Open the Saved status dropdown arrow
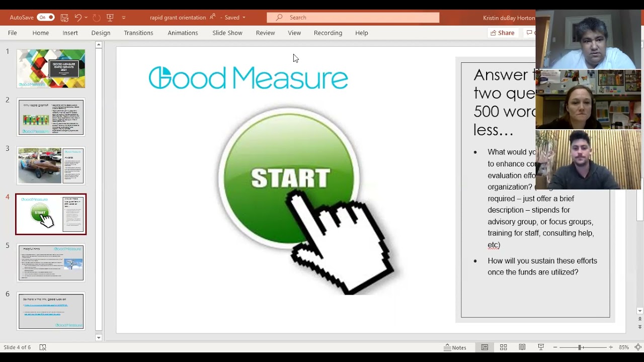 tap(244, 17)
